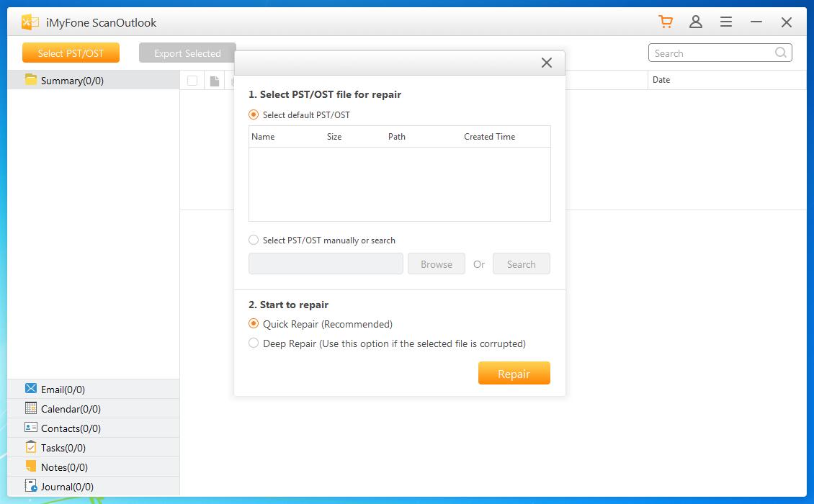Viewport: 814px width, 504px height.
Task: Click the Date column header
Action: [x=661, y=80]
